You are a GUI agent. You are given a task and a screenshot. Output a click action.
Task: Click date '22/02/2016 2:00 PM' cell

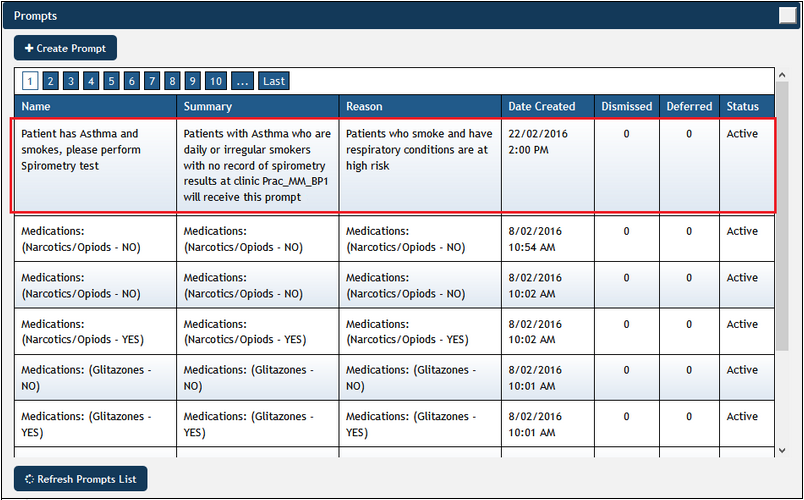click(x=548, y=165)
